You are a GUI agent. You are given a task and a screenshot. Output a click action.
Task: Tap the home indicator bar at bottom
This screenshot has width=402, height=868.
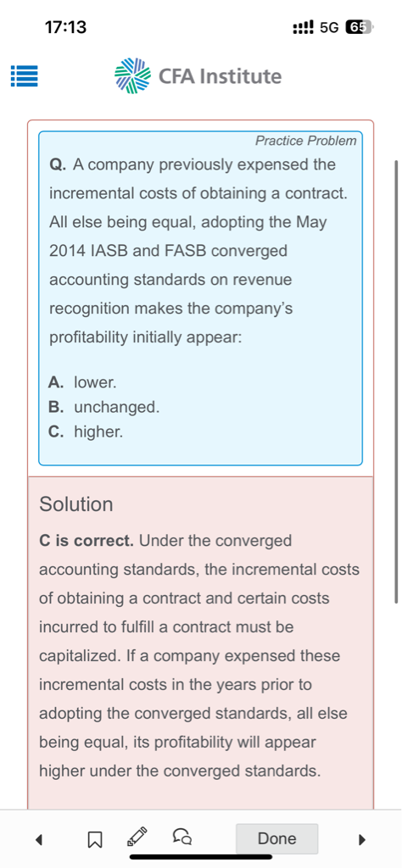[201, 858]
